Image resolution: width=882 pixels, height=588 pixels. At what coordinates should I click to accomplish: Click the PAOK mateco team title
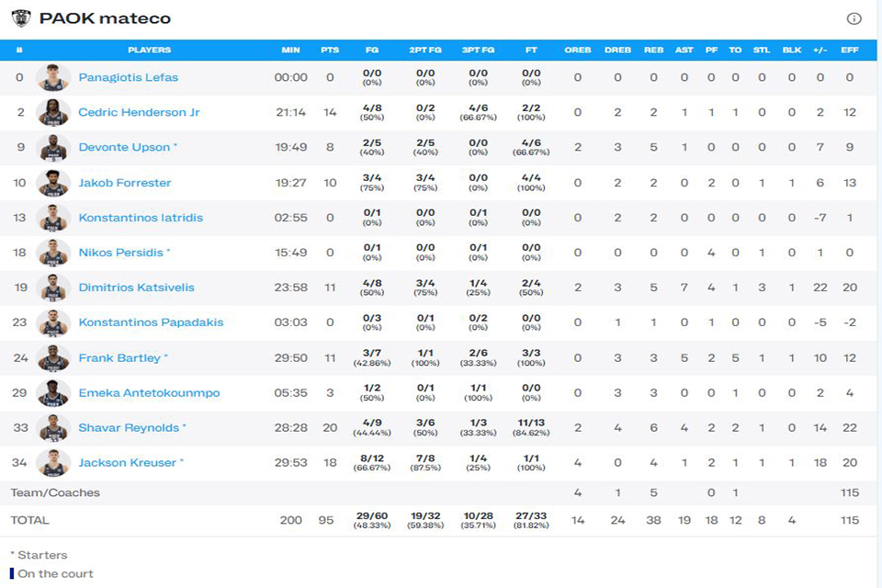pos(105,18)
